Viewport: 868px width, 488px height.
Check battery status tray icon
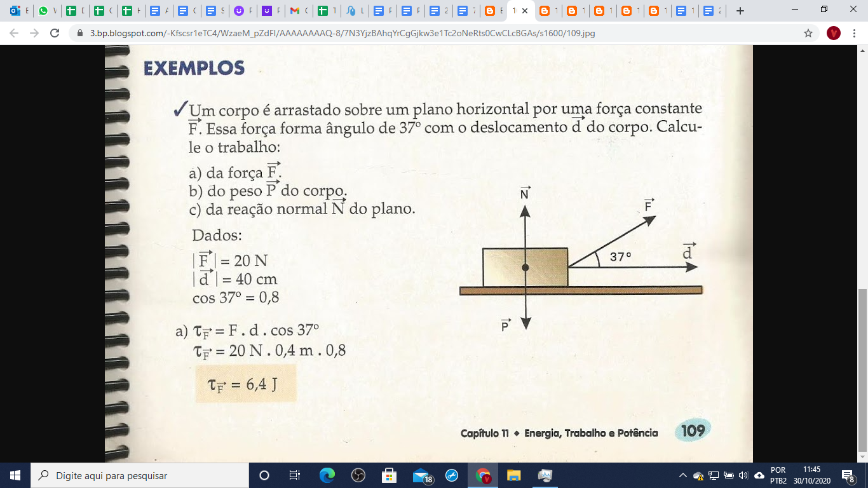tap(728, 475)
